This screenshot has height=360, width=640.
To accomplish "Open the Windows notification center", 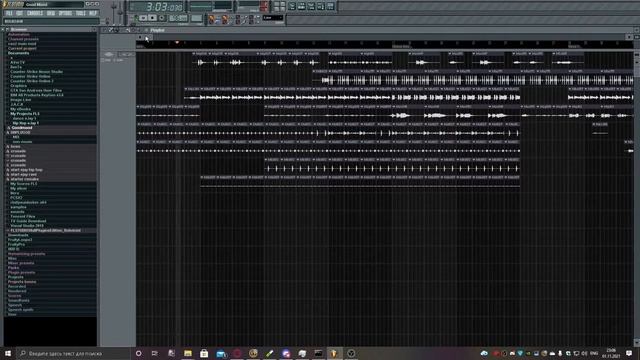I will coord(629,353).
